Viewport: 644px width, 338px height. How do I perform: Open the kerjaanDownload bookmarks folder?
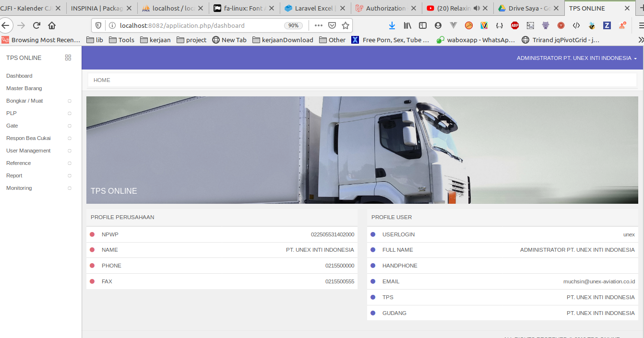pos(283,40)
